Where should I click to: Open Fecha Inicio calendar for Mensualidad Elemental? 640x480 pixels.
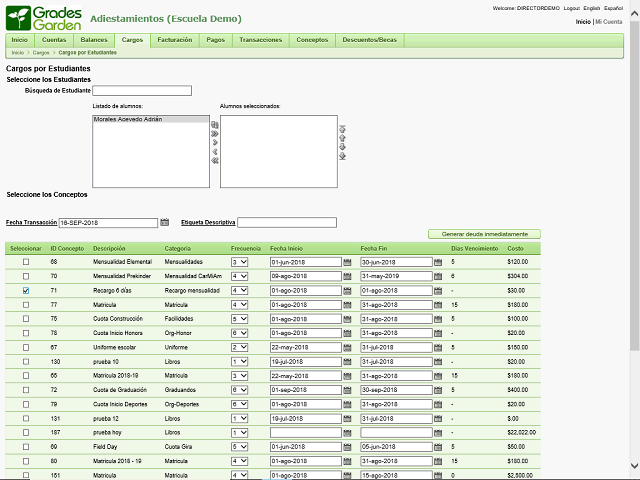[347, 262]
